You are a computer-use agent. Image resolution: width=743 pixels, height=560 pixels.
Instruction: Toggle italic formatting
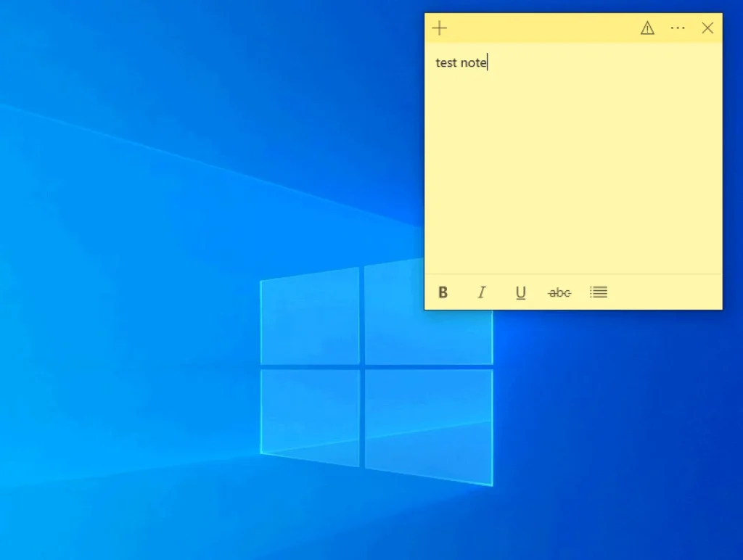[x=481, y=292]
